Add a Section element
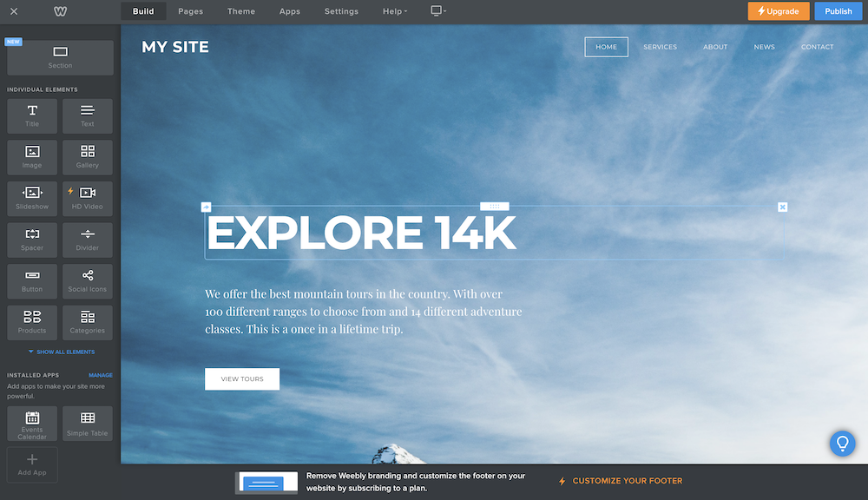This screenshot has width=868, height=500. (x=61, y=57)
